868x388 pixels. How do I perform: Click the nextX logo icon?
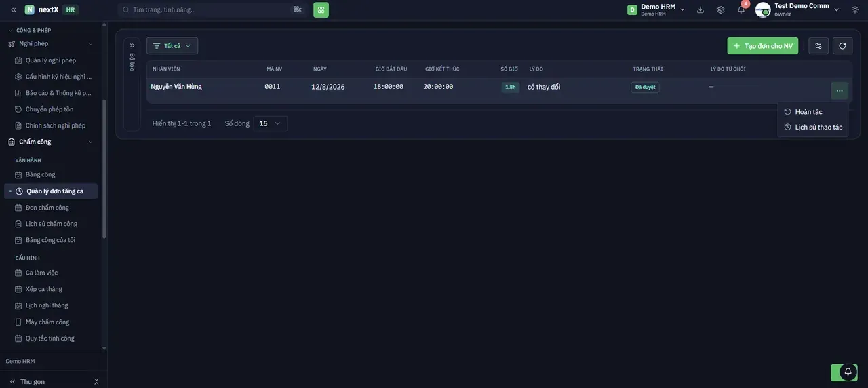pyautogui.click(x=29, y=9)
